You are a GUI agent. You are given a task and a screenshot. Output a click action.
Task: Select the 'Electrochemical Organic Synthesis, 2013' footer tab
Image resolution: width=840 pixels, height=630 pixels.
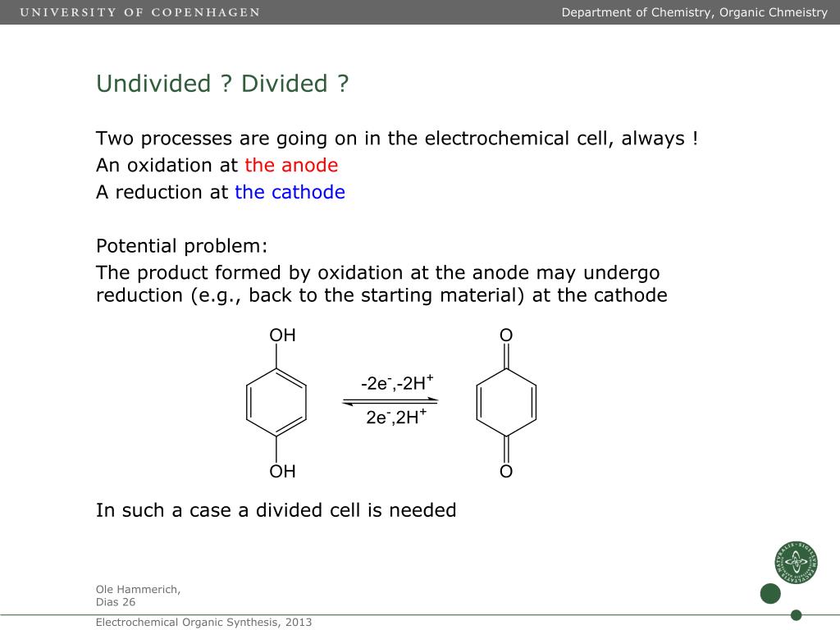203,622
